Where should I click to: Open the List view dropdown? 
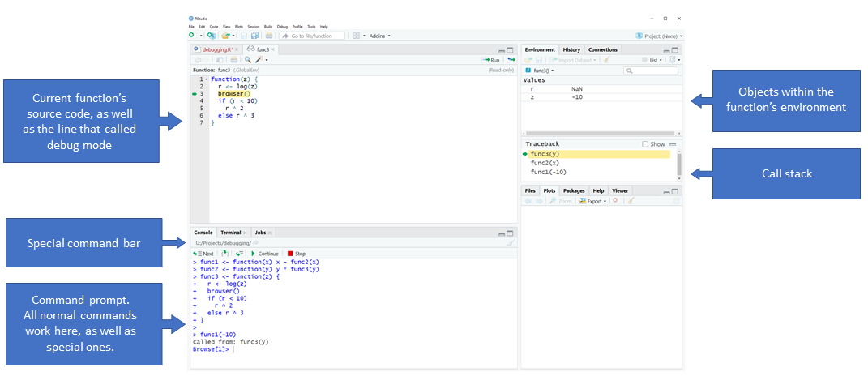(x=652, y=60)
